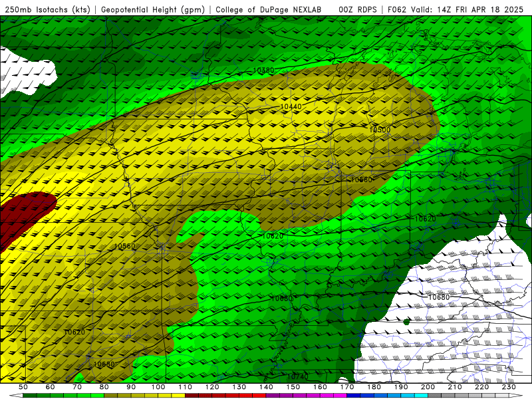The width and height of the screenshot is (532, 399).
Task: Click the "Geopotential Height (gpm)" header text
Action: pos(153,9)
